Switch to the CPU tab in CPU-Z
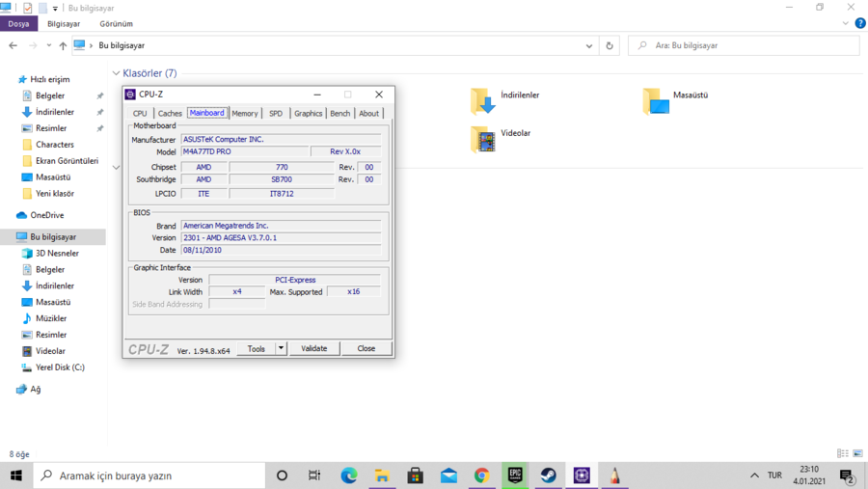Viewport: 868px width, 489px height. tap(140, 113)
